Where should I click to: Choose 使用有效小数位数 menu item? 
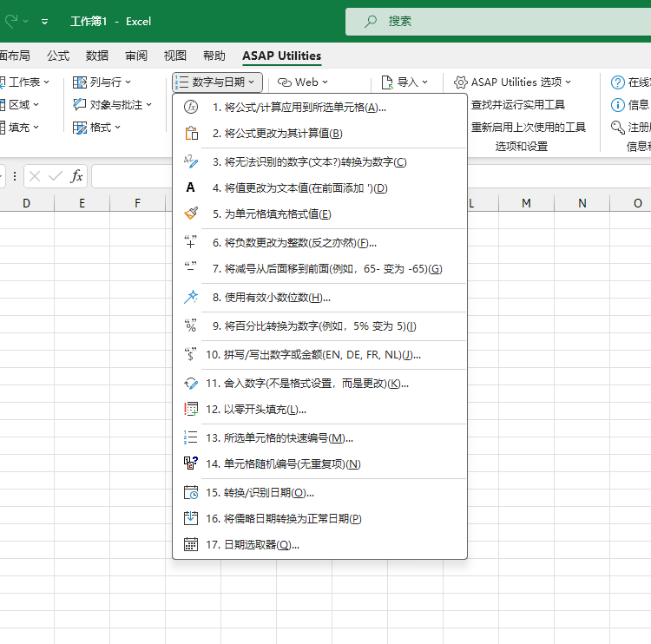pos(319,297)
